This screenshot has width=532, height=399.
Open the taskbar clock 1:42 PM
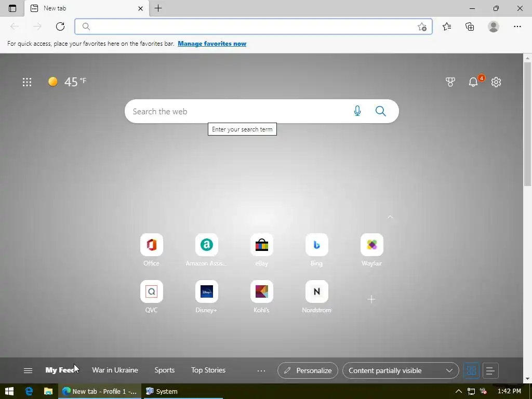click(x=509, y=391)
